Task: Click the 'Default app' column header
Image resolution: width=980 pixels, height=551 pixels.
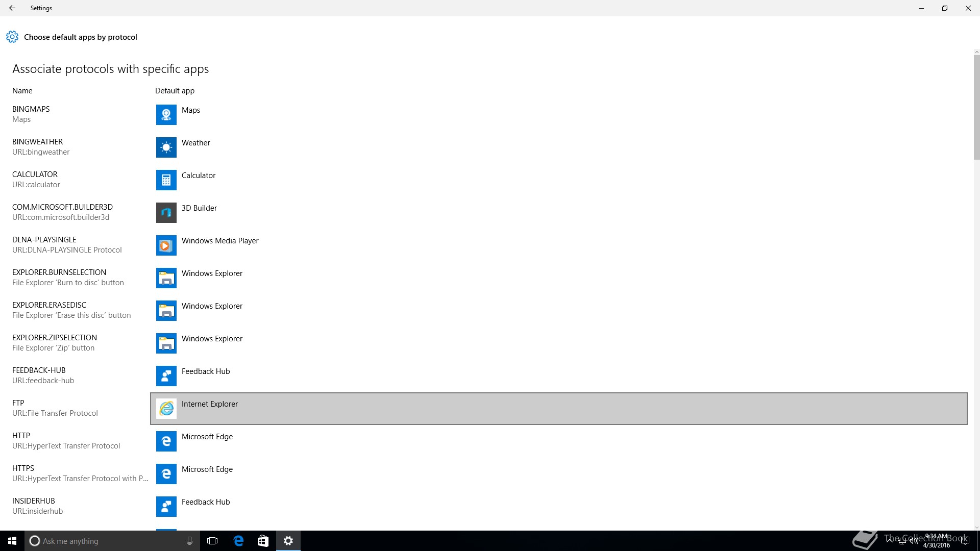Action: coord(175,91)
